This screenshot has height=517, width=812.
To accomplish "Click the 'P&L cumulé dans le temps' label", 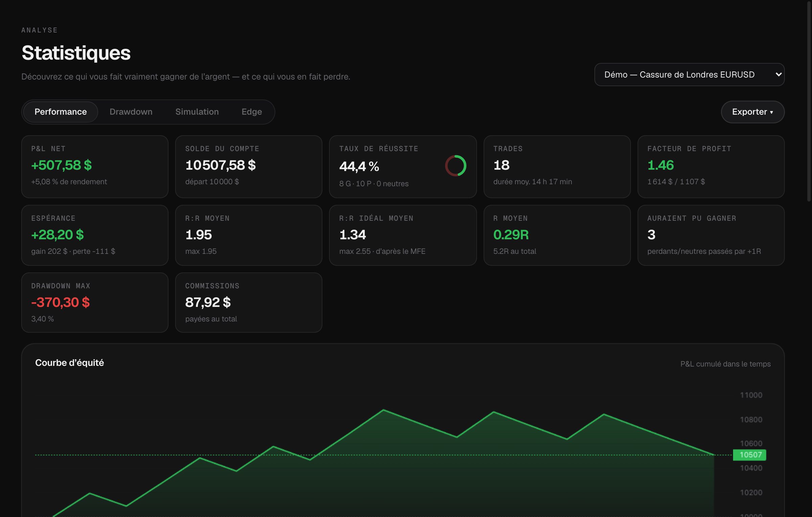I will [725, 364].
